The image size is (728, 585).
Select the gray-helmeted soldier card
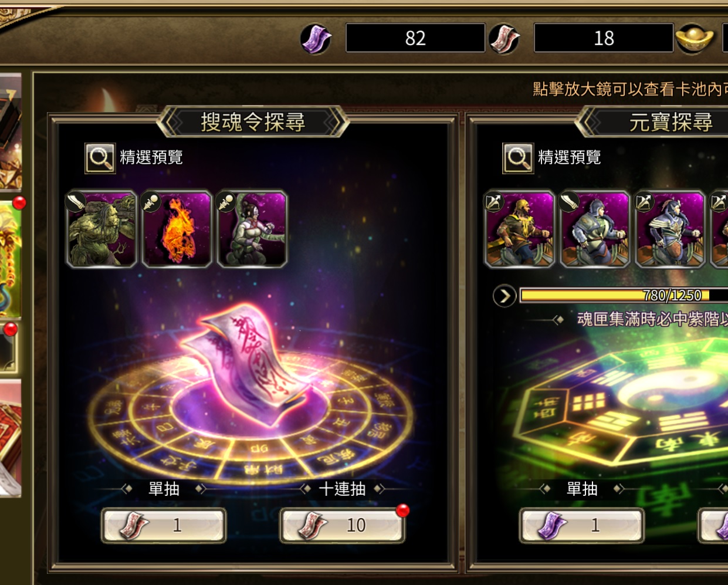594,229
